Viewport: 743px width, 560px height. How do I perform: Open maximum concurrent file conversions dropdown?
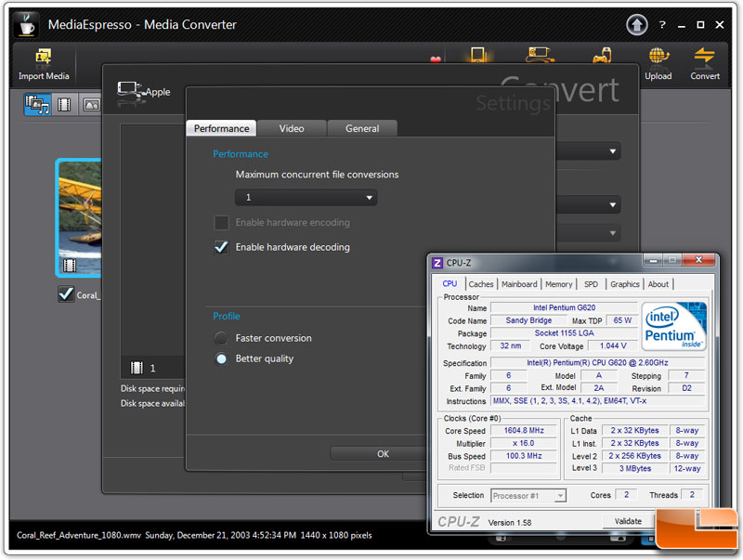[x=306, y=198]
